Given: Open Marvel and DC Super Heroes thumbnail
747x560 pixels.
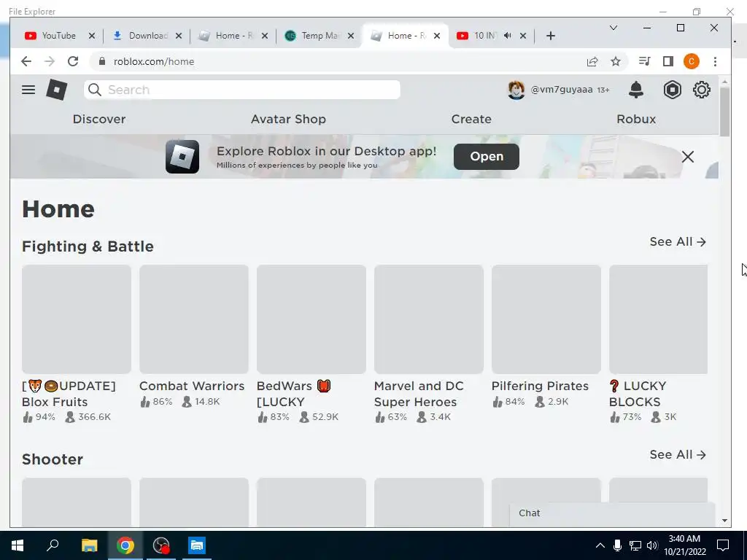Looking at the screenshot, I should point(429,319).
